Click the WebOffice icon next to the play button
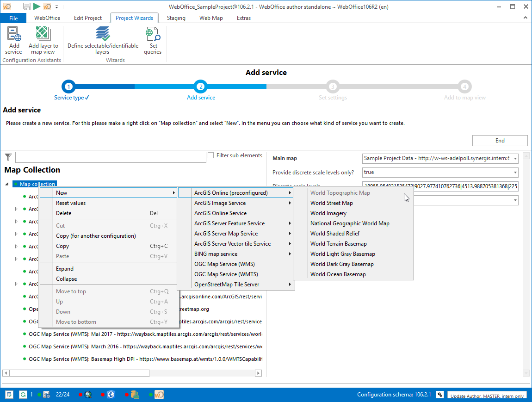 click(46, 6)
